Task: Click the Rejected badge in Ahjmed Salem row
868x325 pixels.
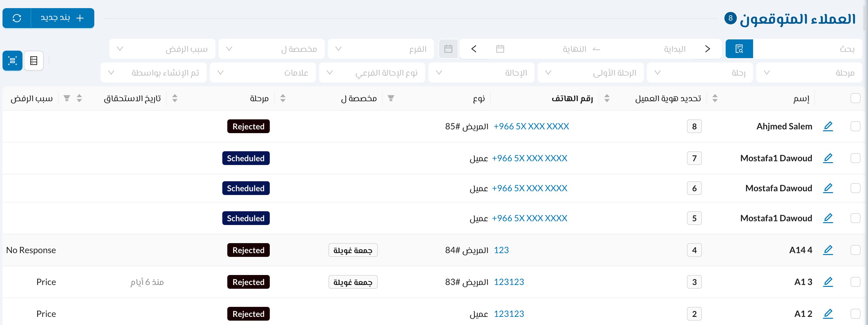Action: [248, 127]
